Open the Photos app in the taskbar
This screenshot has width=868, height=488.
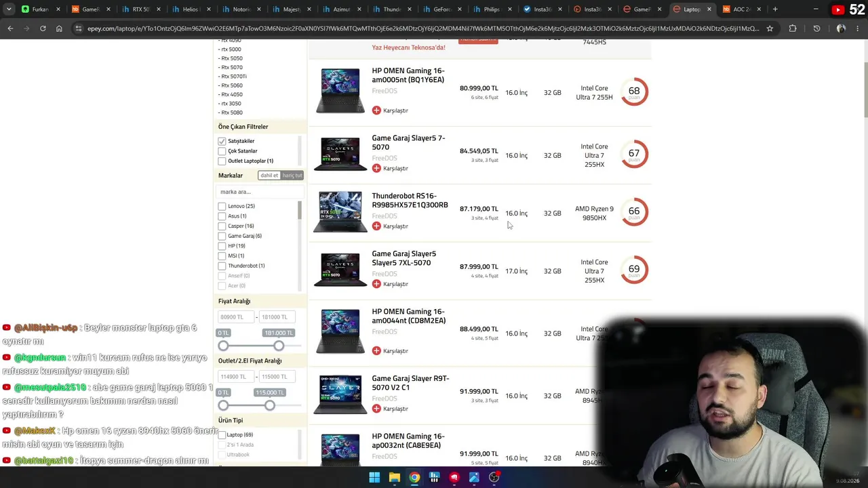click(x=474, y=478)
